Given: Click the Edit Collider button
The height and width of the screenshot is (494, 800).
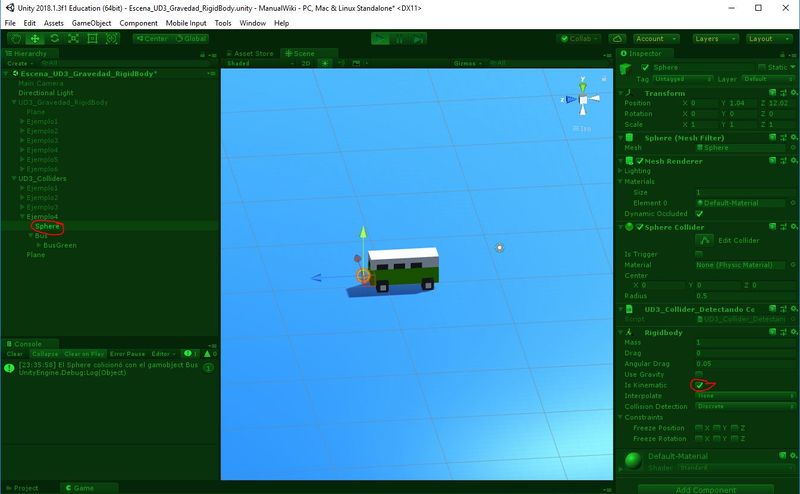Looking at the screenshot, I should (704, 240).
